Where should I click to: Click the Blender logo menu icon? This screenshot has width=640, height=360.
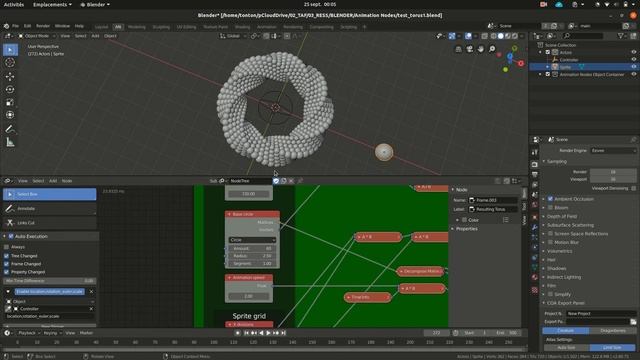click(7, 26)
